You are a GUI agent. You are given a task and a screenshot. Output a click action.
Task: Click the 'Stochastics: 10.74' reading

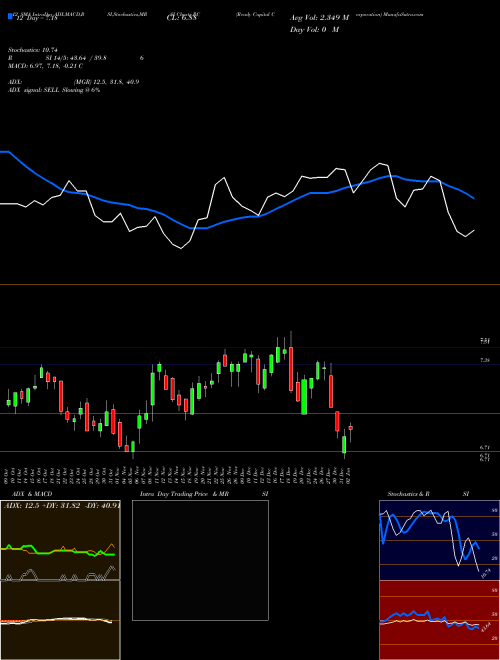tap(33, 50)
